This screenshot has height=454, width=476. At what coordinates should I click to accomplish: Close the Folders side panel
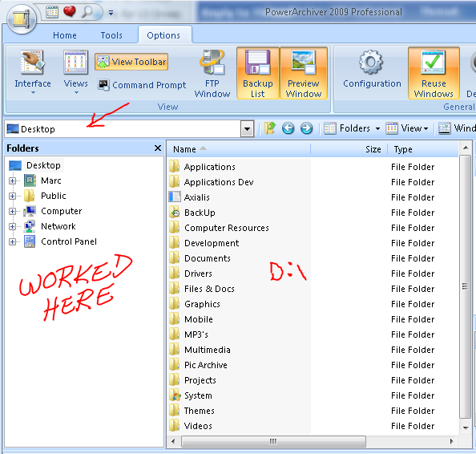pos(158,148)
